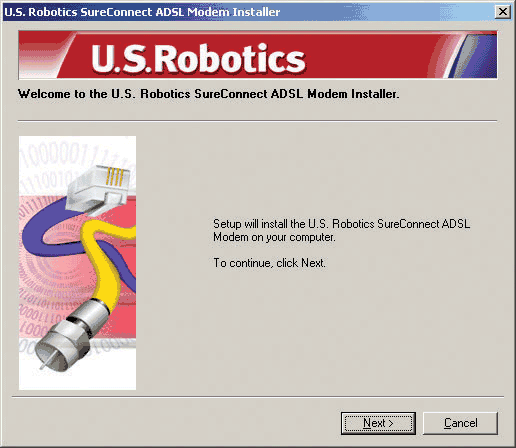Click the 'To continue, click Next' text
The width and height of the screenshot is (516, 448).
click(x=269, y=263)
